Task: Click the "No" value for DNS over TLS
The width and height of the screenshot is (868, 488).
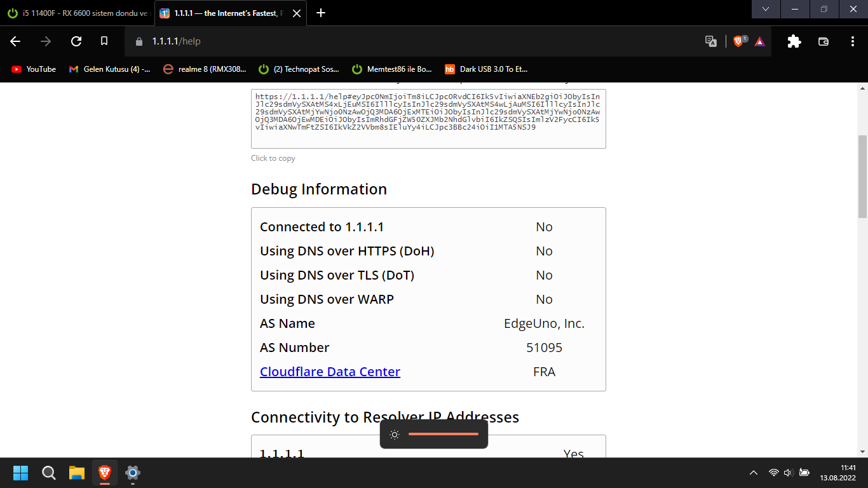Action: click(x=544, y=275)
